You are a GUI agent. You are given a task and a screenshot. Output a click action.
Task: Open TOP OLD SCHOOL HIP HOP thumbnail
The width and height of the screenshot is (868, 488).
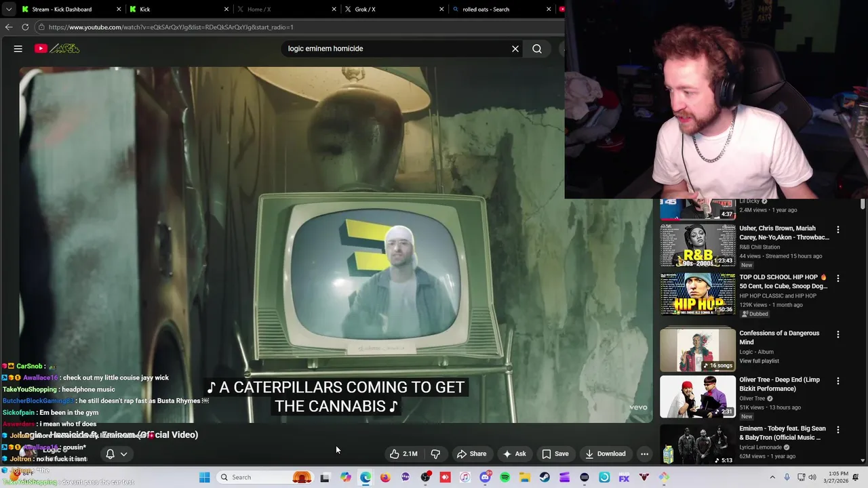[x=698, y=294]
